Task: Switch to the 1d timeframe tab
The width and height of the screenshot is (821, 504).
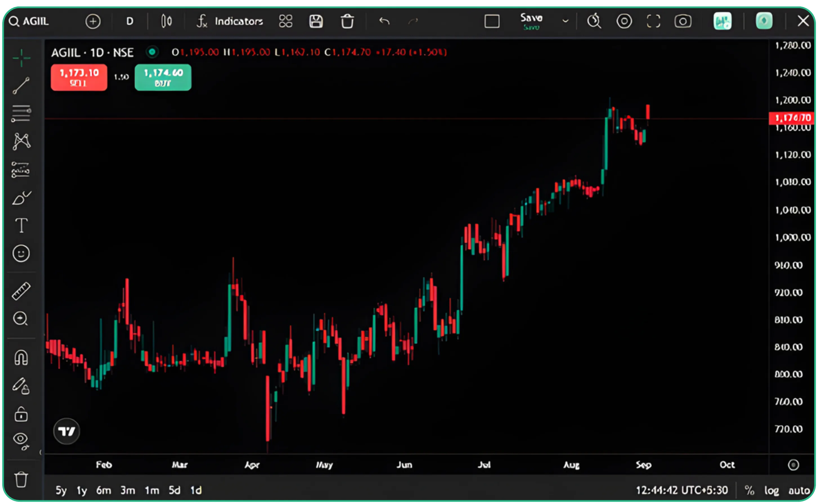Action: point(196,490)
